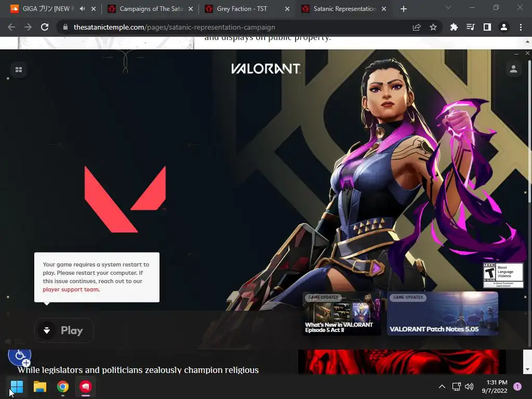The width and height of the screenshot is (532, 399).
Task: Open Windows Start menu
Action: click(x=17, y=387)
